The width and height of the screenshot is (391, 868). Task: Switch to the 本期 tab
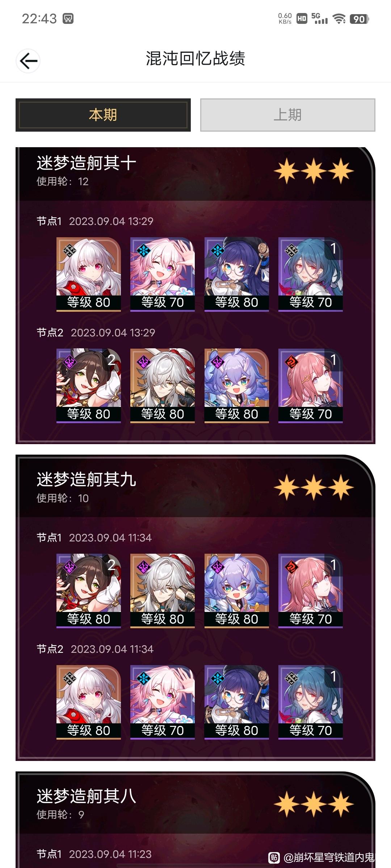[103, 115]
